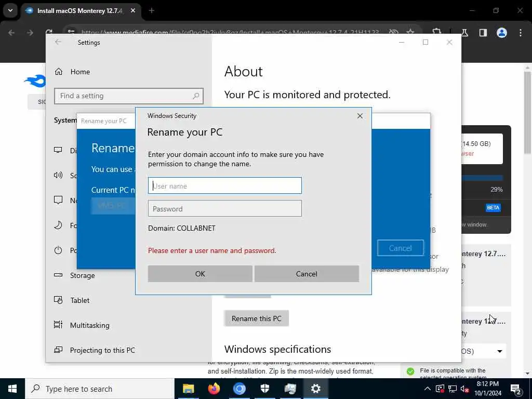This screenshot has width=532, height=399.
Task: Cancel the Windows Security credential prompt
Action: coord(307,274)
